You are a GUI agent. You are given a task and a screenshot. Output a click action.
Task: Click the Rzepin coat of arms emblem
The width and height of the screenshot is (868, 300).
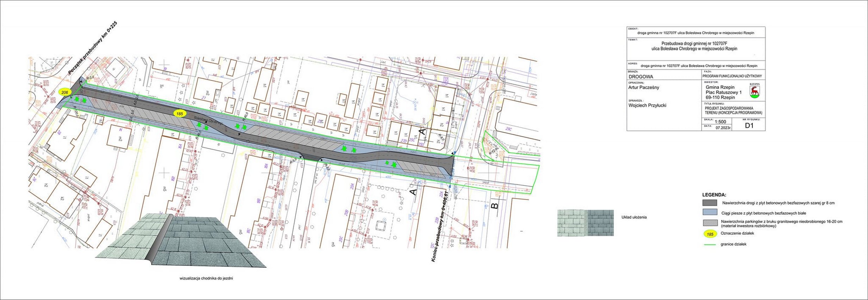click(x=755, y=91)
